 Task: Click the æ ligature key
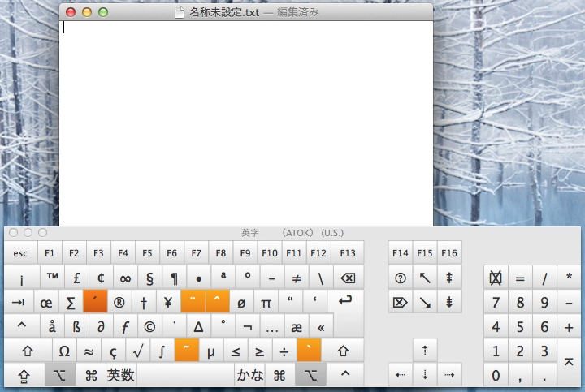pos(297,326)
